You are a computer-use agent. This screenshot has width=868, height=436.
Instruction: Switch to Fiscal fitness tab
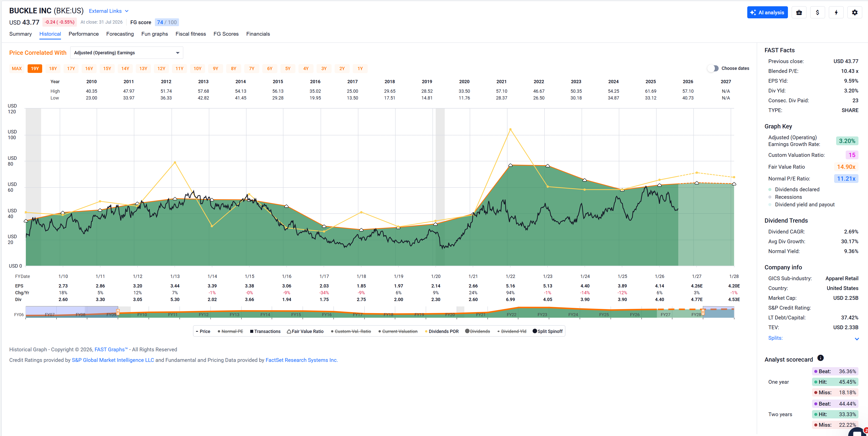click(x=191, y=34)
